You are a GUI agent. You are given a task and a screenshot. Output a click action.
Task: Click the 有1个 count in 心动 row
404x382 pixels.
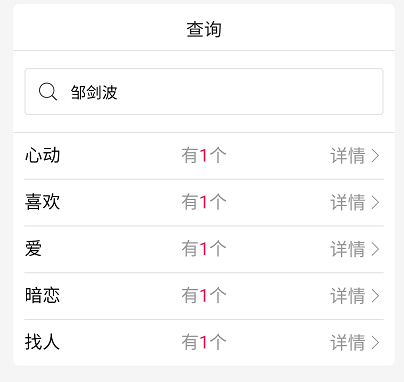(204, 156)
